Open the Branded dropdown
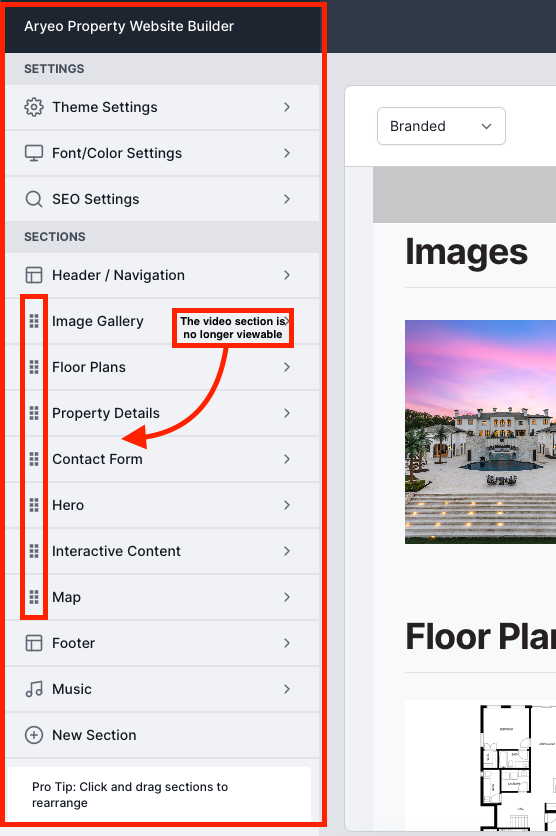This screenshot has width=556, height=836. 441,126
